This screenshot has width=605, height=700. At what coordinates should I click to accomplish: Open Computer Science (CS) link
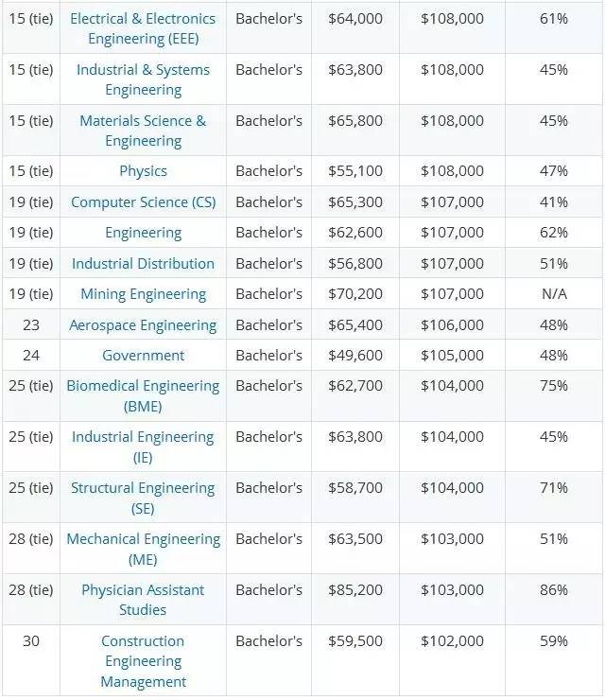pyautogui.click(x=143, y=202)
